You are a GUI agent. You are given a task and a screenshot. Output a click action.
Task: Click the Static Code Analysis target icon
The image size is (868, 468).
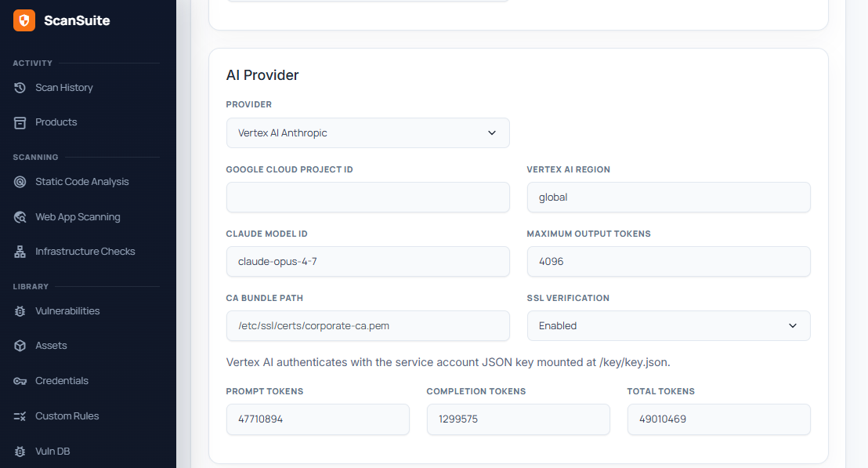click(20, 182)
